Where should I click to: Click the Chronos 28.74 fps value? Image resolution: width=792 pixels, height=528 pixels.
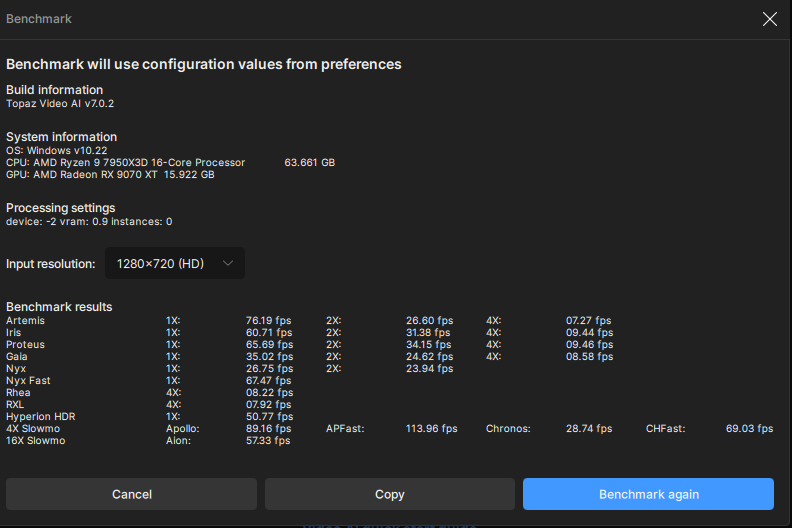(589, 429)
